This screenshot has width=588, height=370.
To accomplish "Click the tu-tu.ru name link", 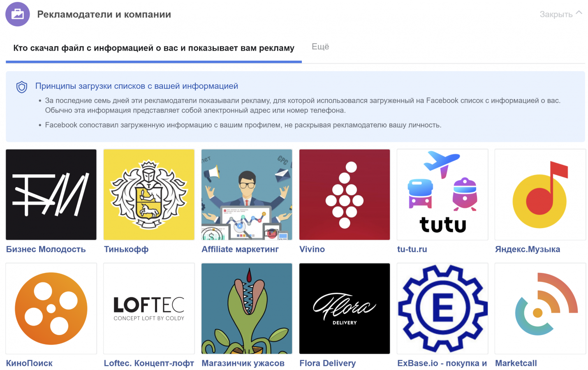I will click(412, 249).
